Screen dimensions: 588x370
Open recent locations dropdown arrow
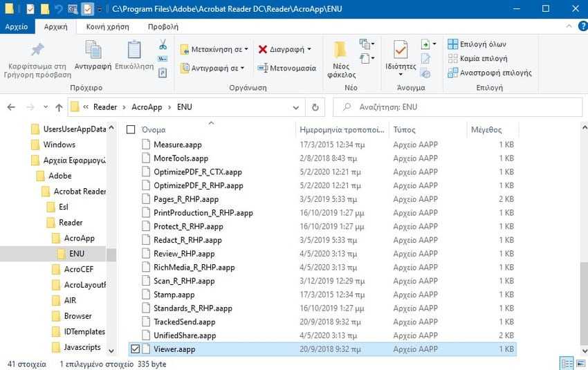[x=46, y=107]
